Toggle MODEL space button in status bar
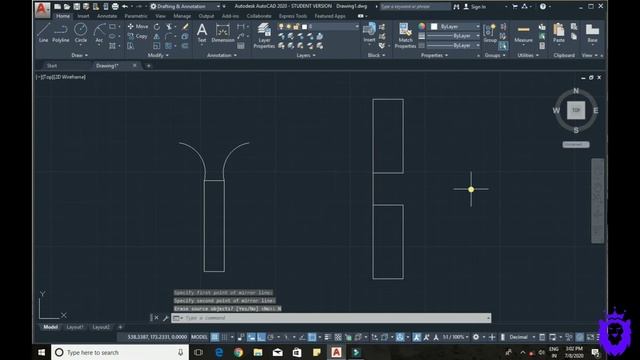640x360 pixels. [199, 337]
